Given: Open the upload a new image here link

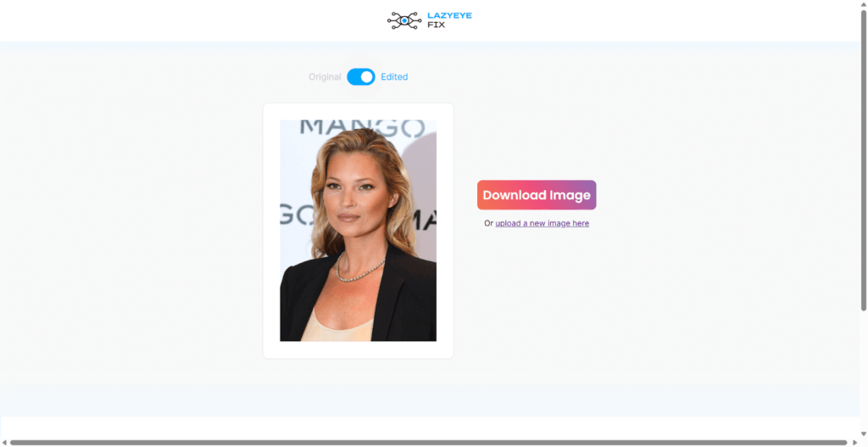Looking at the screenshot, I should [542, 223].
